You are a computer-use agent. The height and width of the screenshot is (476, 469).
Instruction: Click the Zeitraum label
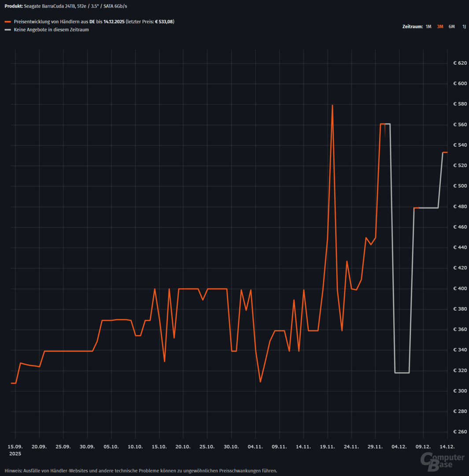tap(412, 26)
